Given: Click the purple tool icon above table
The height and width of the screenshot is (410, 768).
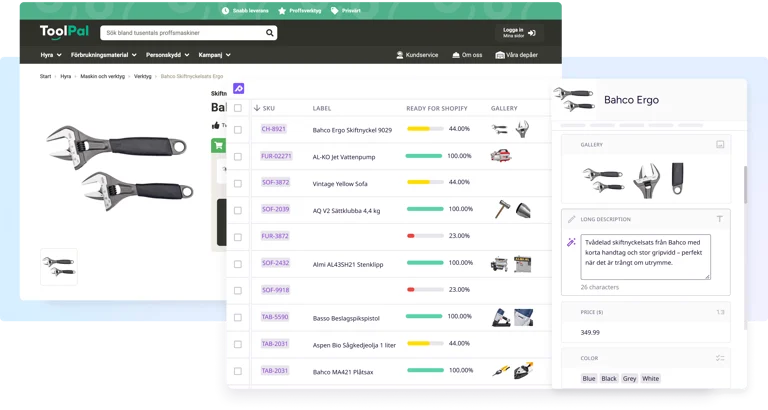Looking at the screenshot, I should point(239,89).
